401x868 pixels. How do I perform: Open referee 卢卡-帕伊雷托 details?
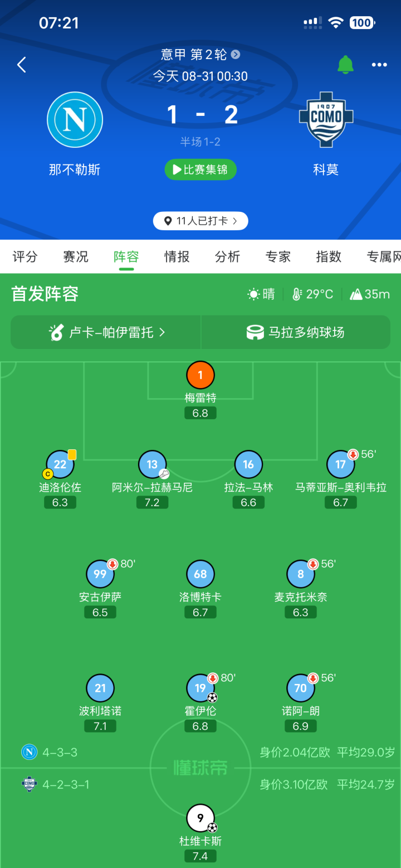[106, 332]
